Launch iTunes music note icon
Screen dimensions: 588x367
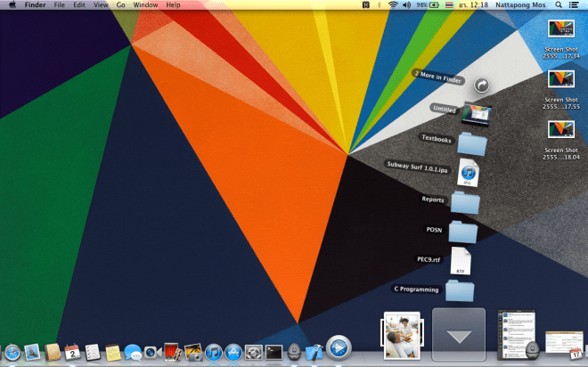pos(214,353)
